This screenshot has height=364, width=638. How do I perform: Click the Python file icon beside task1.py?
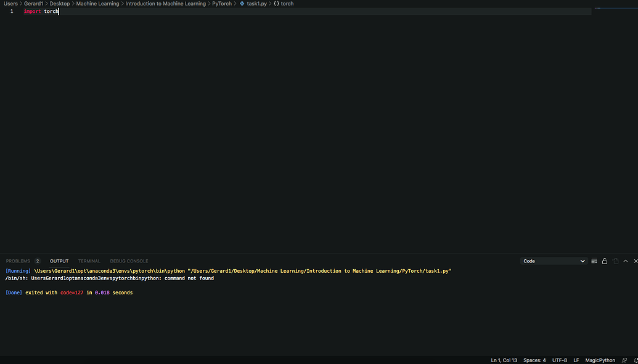click(x=242, y=4)
